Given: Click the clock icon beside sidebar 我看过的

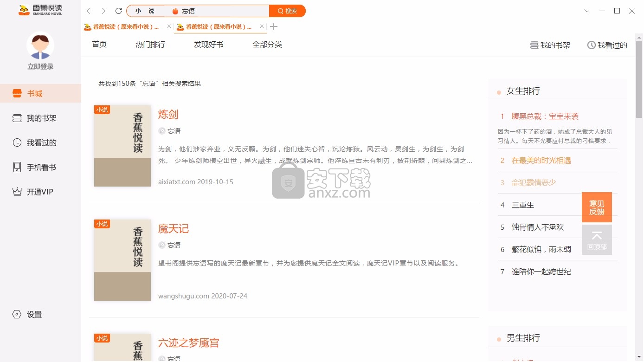Looking at the screenshot, I should (17, 142).
